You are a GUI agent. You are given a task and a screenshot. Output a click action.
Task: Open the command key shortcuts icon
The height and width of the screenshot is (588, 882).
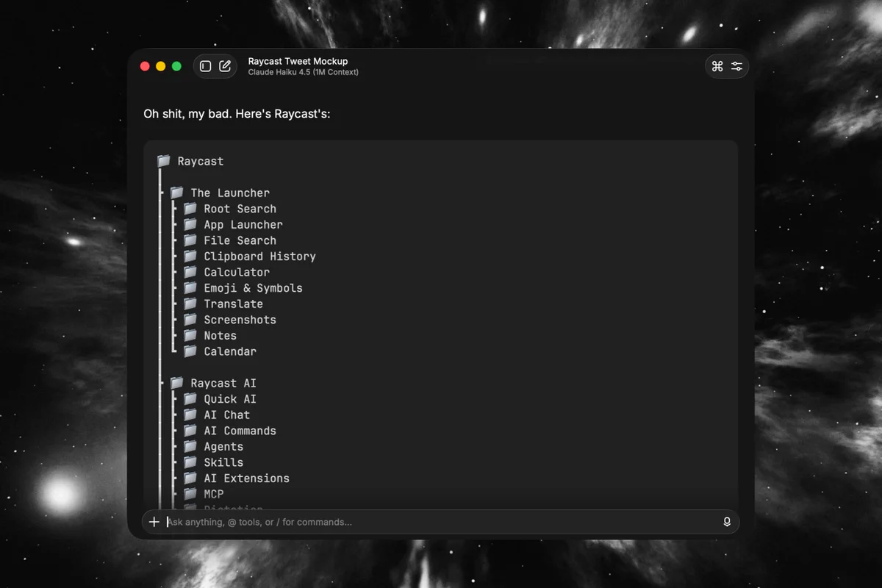717,66
